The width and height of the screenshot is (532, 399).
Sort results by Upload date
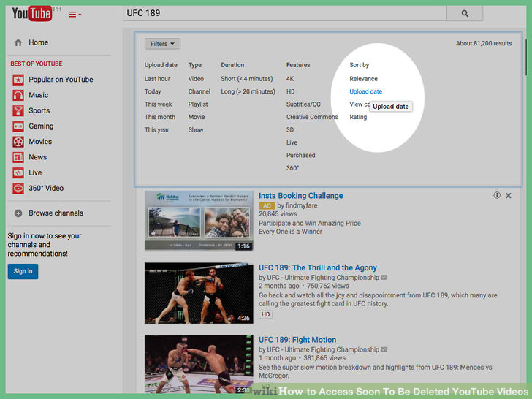tap(365, 91)
